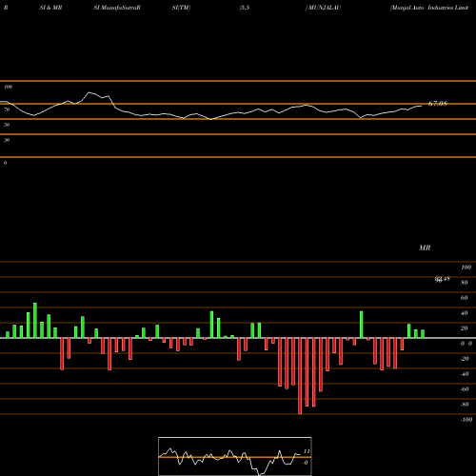Click the '-80' label on the MR right axis

[x=465, y=405]
